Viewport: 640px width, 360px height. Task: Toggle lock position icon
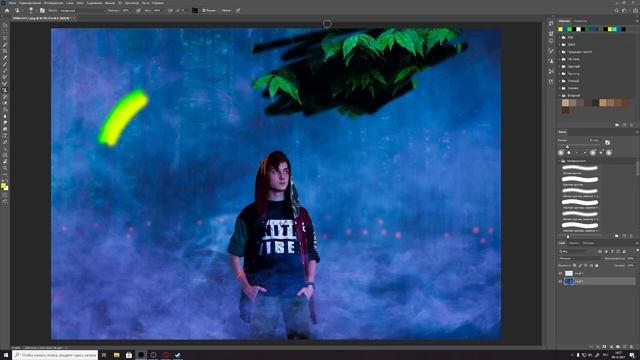(x=585, y=265)
